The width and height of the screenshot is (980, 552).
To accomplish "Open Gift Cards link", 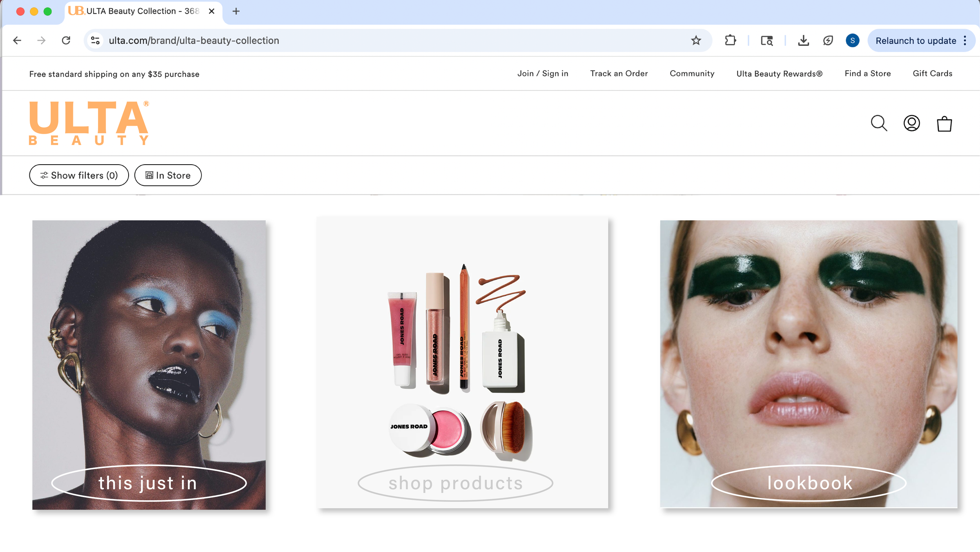I will pyautogui.click(x=932, y=73).
